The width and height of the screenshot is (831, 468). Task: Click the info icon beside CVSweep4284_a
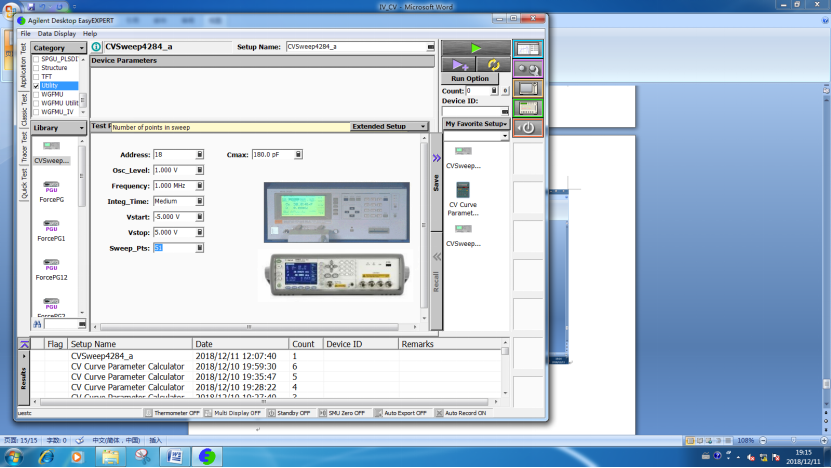point(96,47)
